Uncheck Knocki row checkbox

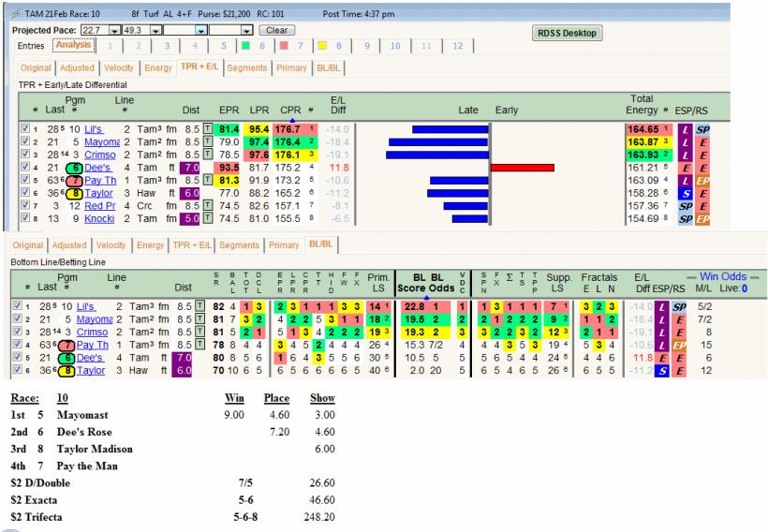coord(25,217)
